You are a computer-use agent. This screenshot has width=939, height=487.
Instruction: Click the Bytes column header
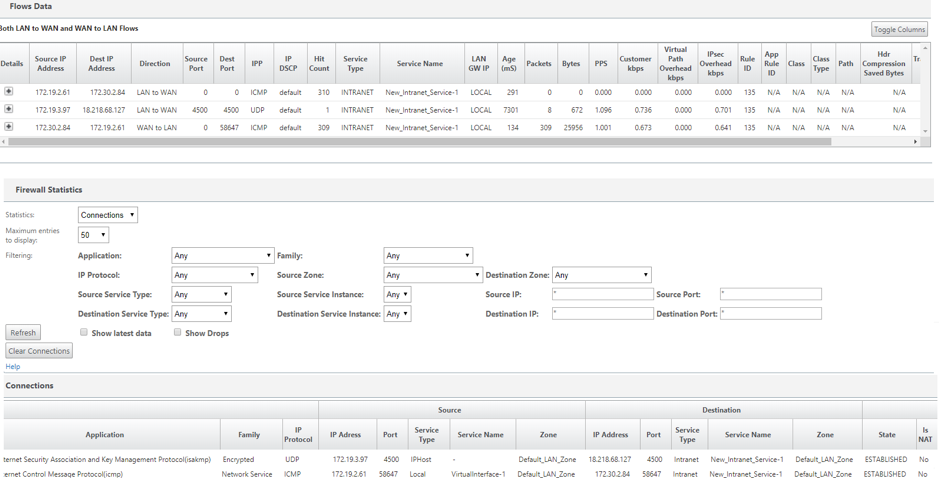[x=571, y=63]
